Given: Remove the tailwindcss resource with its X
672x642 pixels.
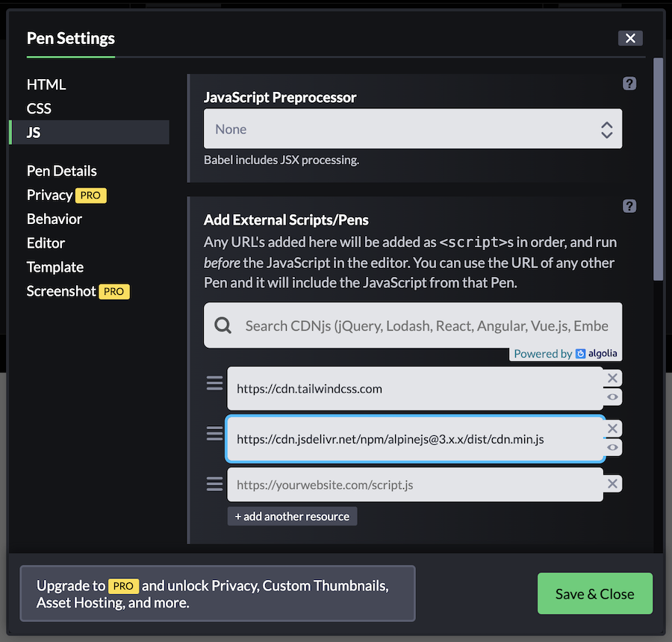Looking at the screenshot, I should [612, 378].
